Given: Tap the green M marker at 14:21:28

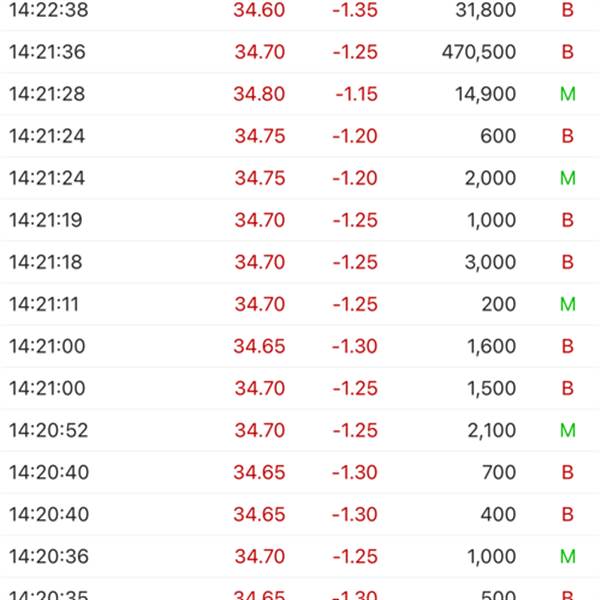Looking at the screenshot, I should coord(567,94).
